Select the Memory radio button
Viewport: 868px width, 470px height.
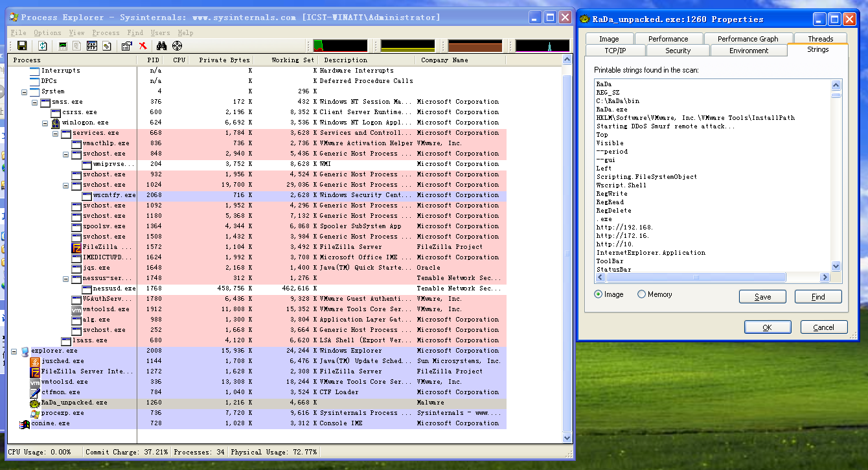[641, 294]
